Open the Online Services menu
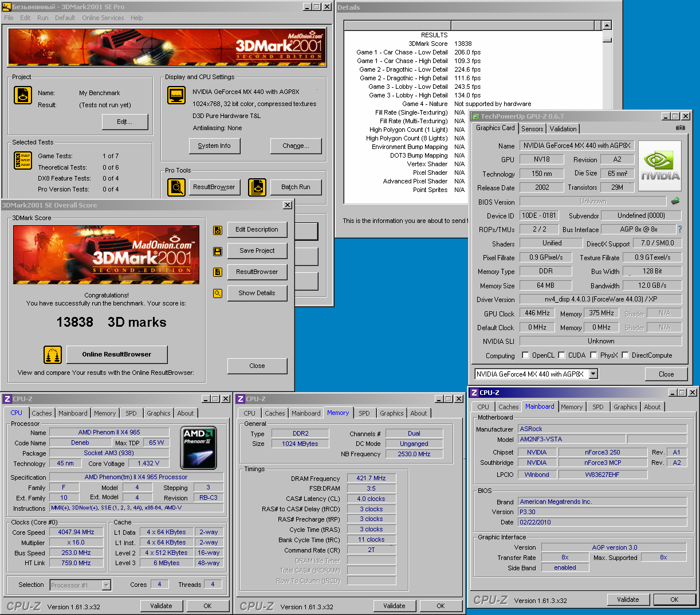This screenshot has height=615, width=700. 103,18
